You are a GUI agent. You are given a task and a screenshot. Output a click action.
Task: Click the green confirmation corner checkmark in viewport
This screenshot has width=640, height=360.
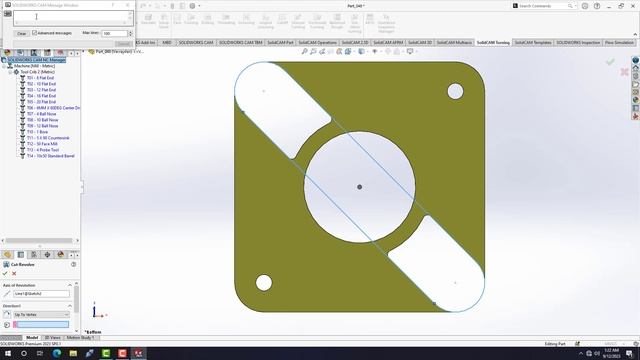point(610,62)
